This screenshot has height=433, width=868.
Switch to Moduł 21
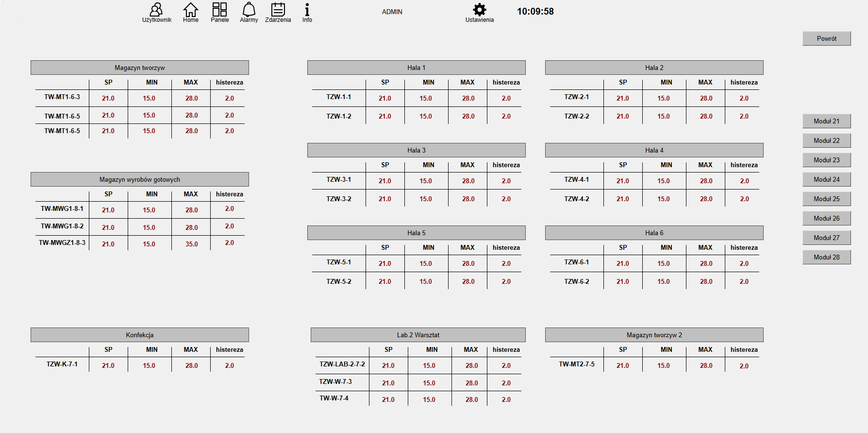[826, 121]
